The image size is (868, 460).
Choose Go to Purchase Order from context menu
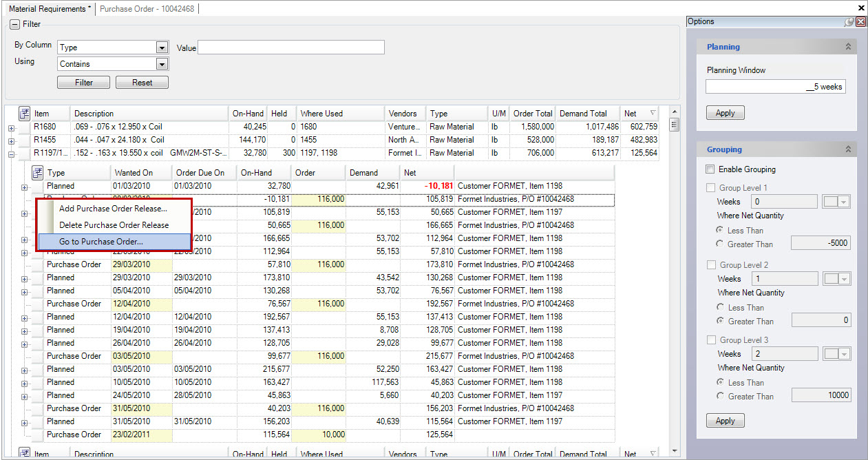(101, 242)
